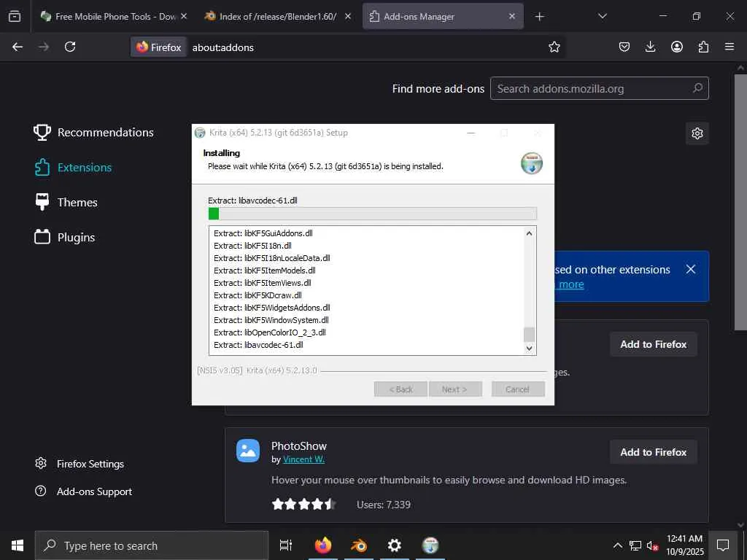The height and width of the screenshot is (560, 747).
Task: Close the Add-ons Manager tab
Action: click(x=511, y=16)
